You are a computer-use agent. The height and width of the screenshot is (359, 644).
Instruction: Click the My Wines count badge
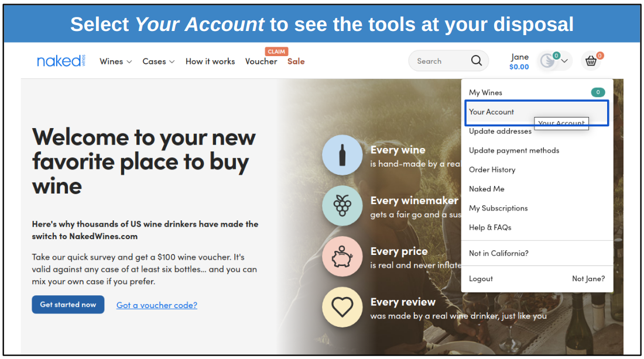tap(598, 92)
